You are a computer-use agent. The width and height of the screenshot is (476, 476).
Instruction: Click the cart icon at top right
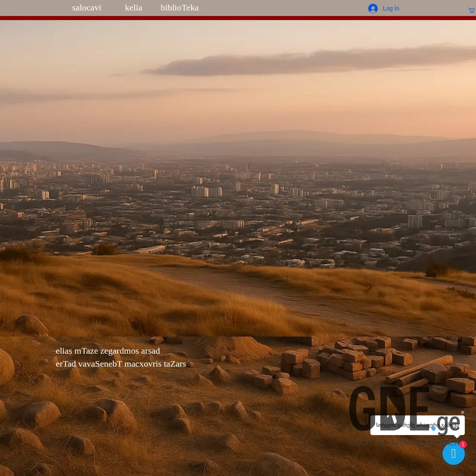pos(471,10)
